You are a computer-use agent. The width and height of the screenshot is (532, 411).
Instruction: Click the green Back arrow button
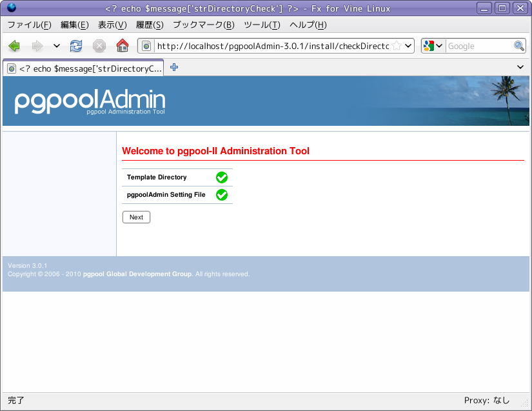[x=14, y=46]
